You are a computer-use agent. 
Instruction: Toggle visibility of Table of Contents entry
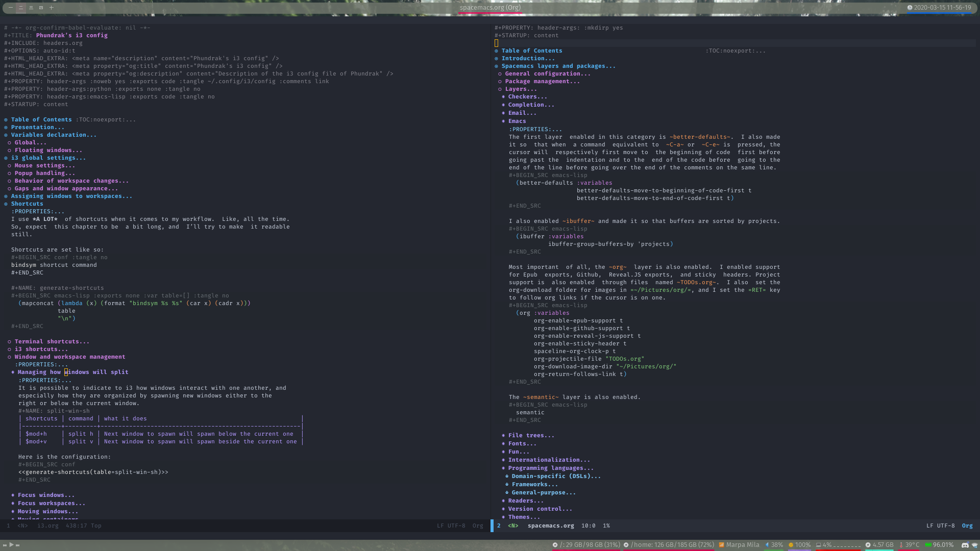click(x=6, y=119)
